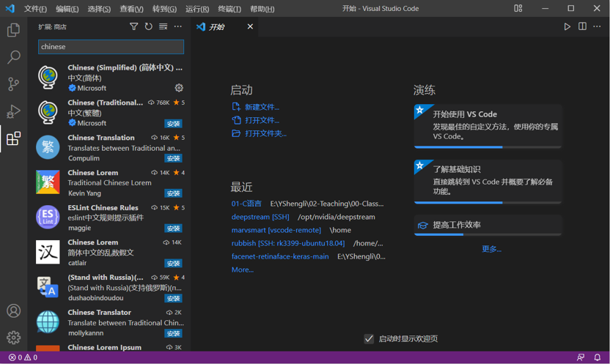The width and height of the screenshot is (610, 364).
Task: Click ESLint Chinese Rules extension icon
Action: pyautogui.click(x=48, y=217)
